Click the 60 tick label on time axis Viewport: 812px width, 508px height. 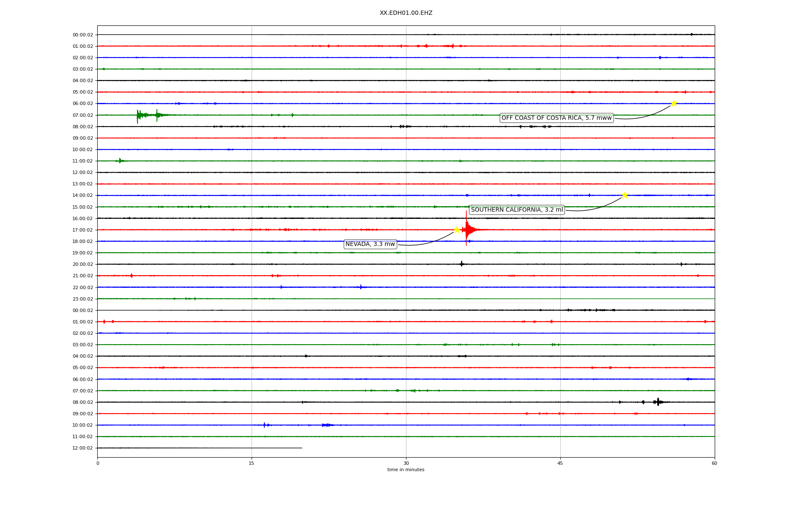click(x=714, y=463)
